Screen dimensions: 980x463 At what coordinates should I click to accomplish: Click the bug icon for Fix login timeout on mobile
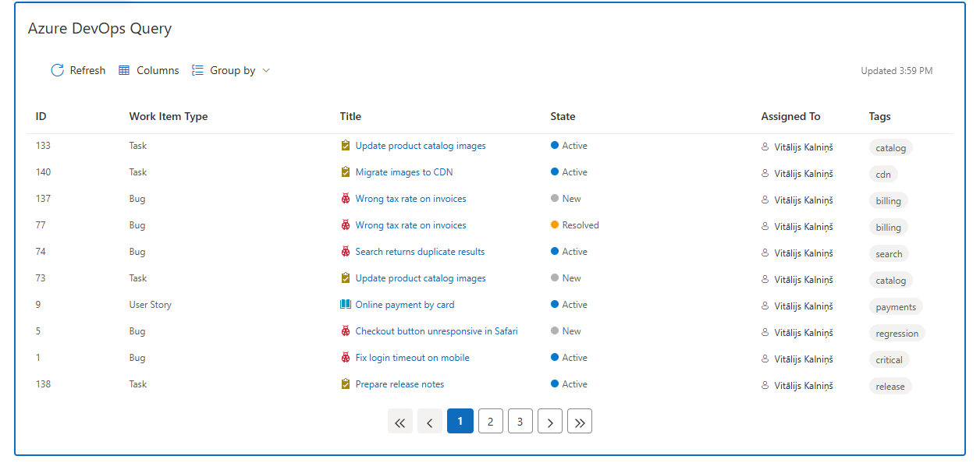346,358
